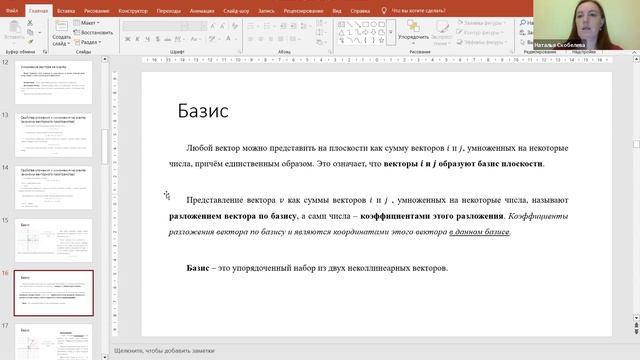Screen dimensions: 640x360
Task: Open the Контур фигуры dropdown
Action: 480,32
